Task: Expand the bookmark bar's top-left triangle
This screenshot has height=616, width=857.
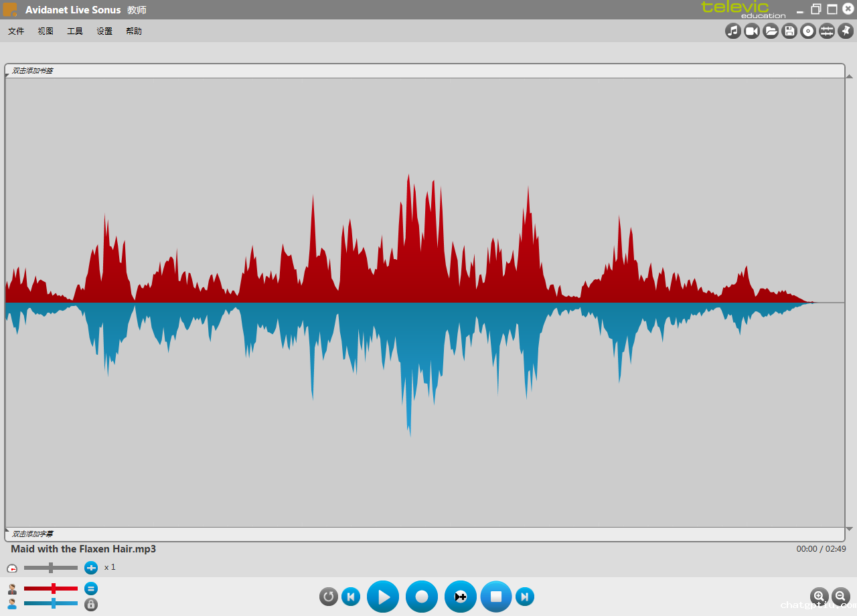Action: [x=7, y=75]
